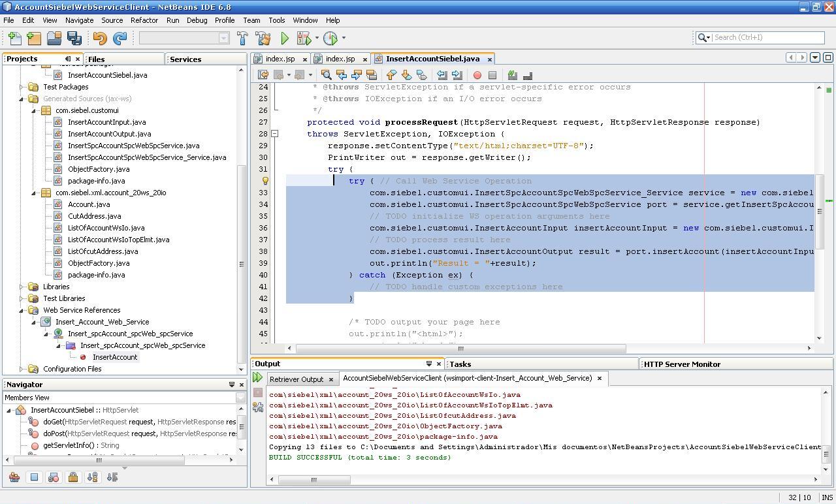Click the Save All icon
This screenshot has height=504, width=836.
pyautogui.click(x=74, y=38)
